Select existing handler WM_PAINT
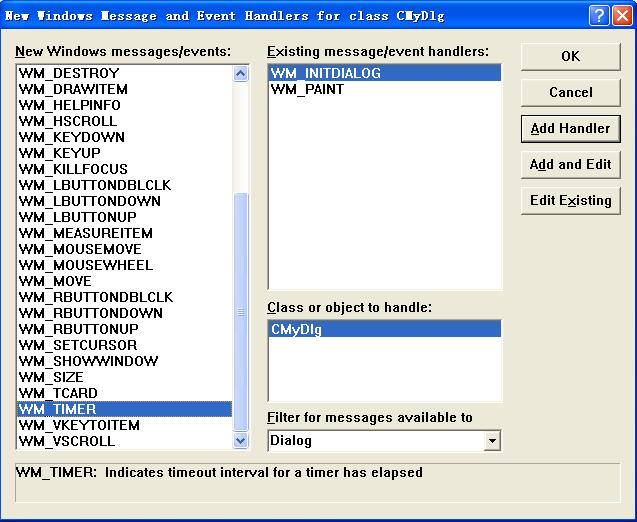 click(x=385, y=89)
